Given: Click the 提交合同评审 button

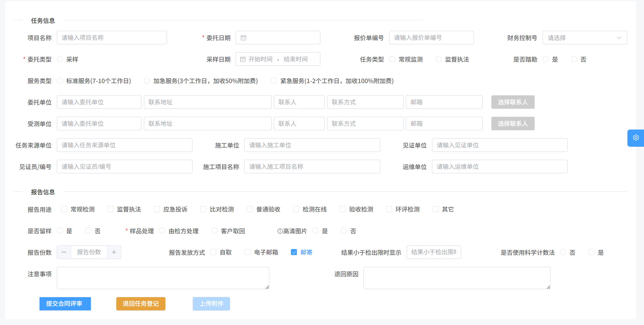Looking at the screenshot, I should 65,304.
